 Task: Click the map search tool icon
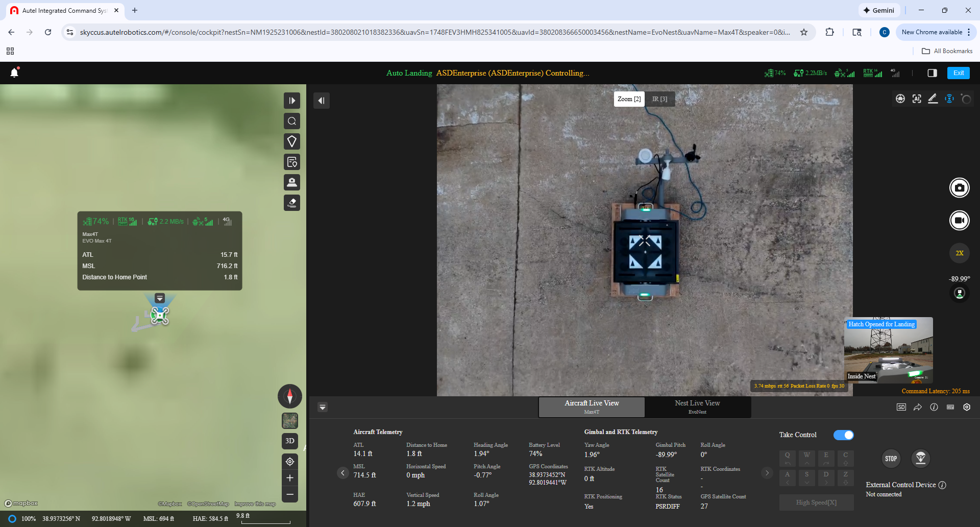(292, 121)
